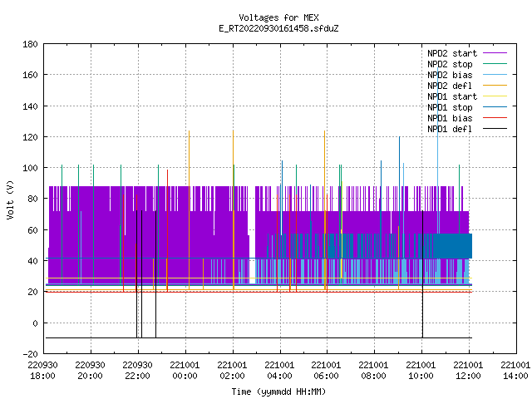Click the 221001 10:00 time tick label
Viewport: 532px width, 399px height.
(421, 371)
